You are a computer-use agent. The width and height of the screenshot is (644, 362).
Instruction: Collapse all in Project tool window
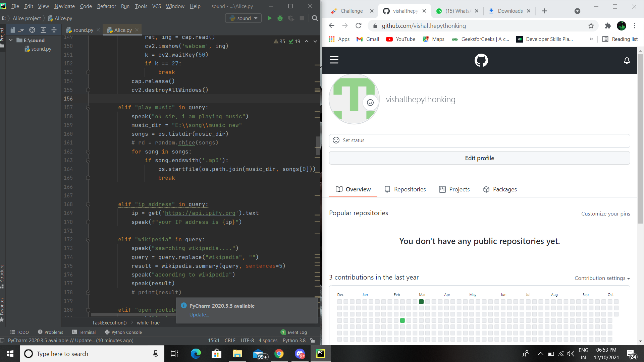point(54,30)
